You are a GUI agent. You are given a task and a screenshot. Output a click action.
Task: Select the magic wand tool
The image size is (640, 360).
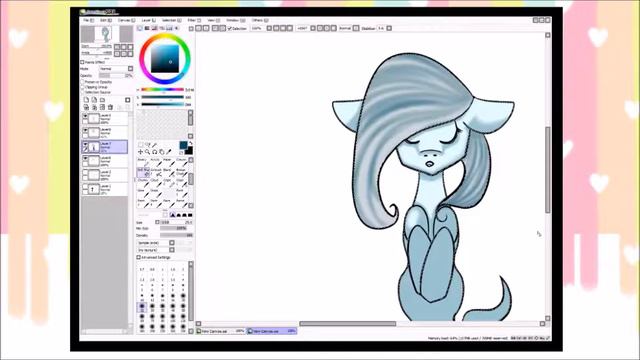tap(155, 145)
